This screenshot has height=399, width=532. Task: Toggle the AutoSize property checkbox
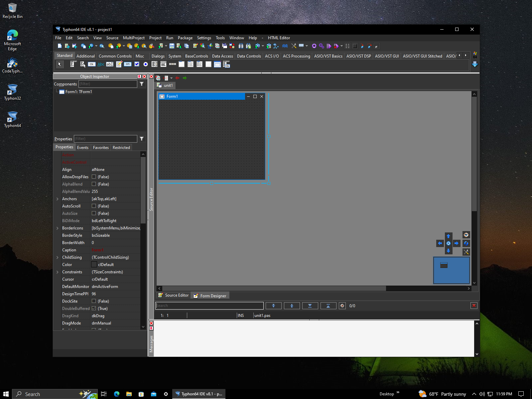click(94, 213)
